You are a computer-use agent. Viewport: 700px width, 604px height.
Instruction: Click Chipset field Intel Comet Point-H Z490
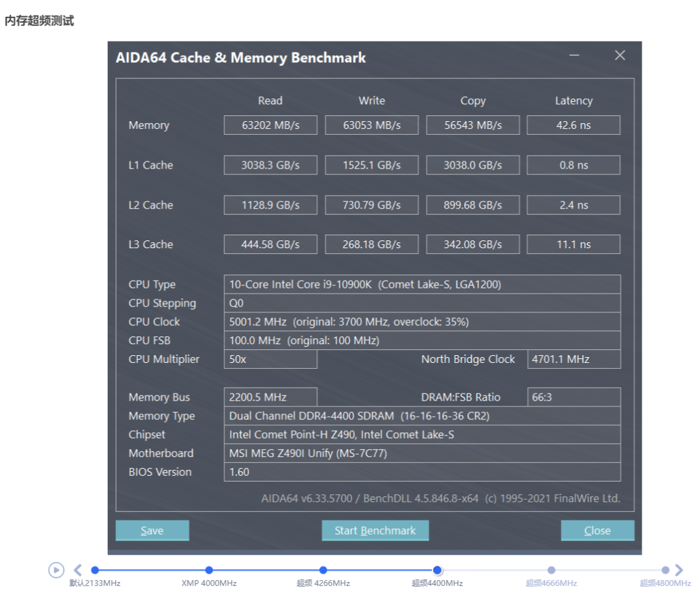[x=423, y=435]
